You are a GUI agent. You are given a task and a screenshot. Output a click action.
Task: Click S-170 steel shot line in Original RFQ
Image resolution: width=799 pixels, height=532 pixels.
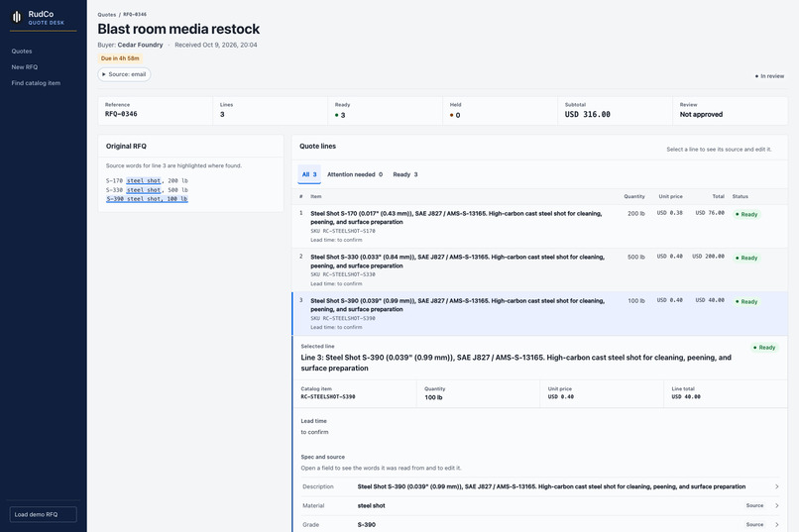pyautogui.click(x=147, y=180)
